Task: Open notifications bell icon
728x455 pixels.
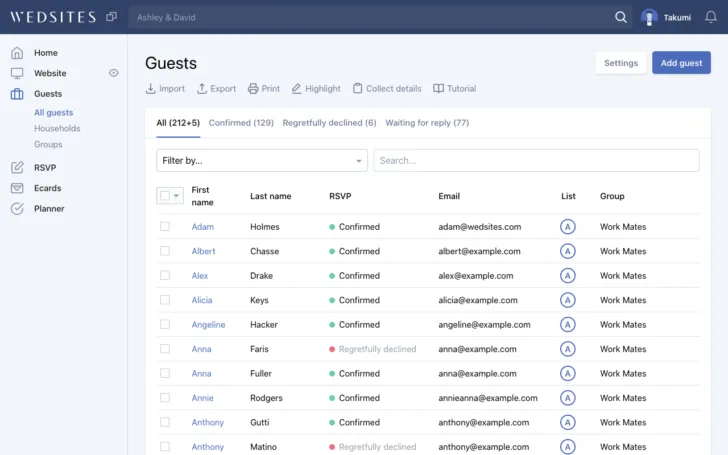Action: pyautogui.click(x=711, y=17)
